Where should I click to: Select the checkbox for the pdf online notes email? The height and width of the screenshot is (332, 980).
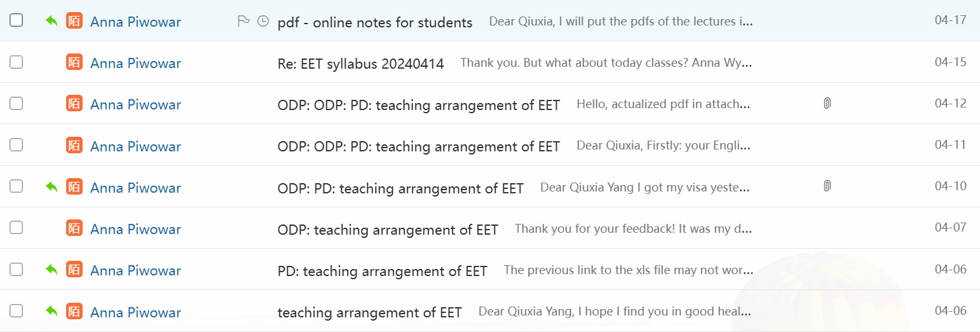[x=17, y=20]
